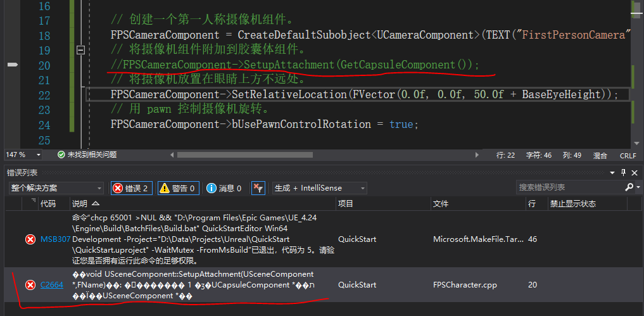Click the editor vertical scrollbar down arrow

637,143
